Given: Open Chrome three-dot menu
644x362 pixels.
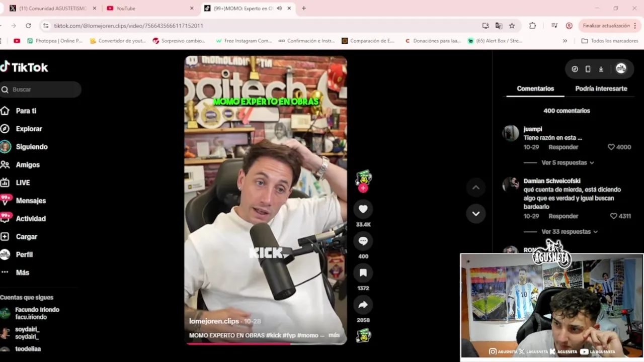Looking at the screenshot, I should (636, 26).
